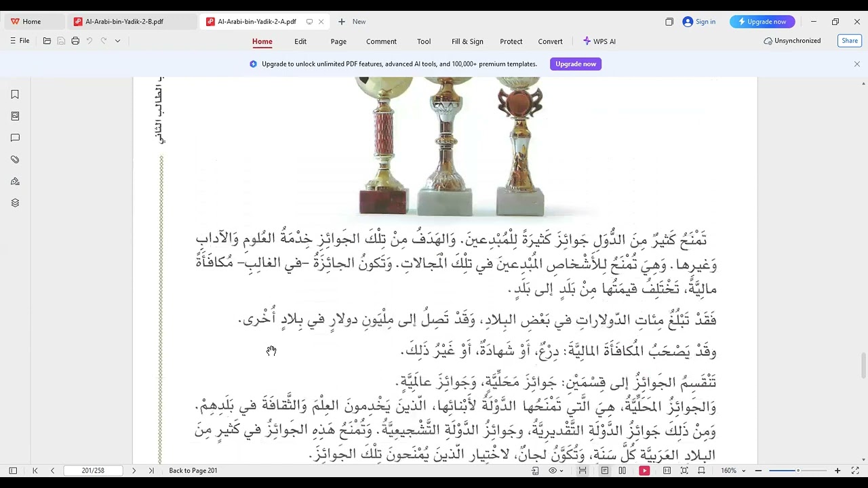Image resolution: width=868 pixels, height=488 pixels.
Task: Zoom in with the plus button
Action: 837,470
